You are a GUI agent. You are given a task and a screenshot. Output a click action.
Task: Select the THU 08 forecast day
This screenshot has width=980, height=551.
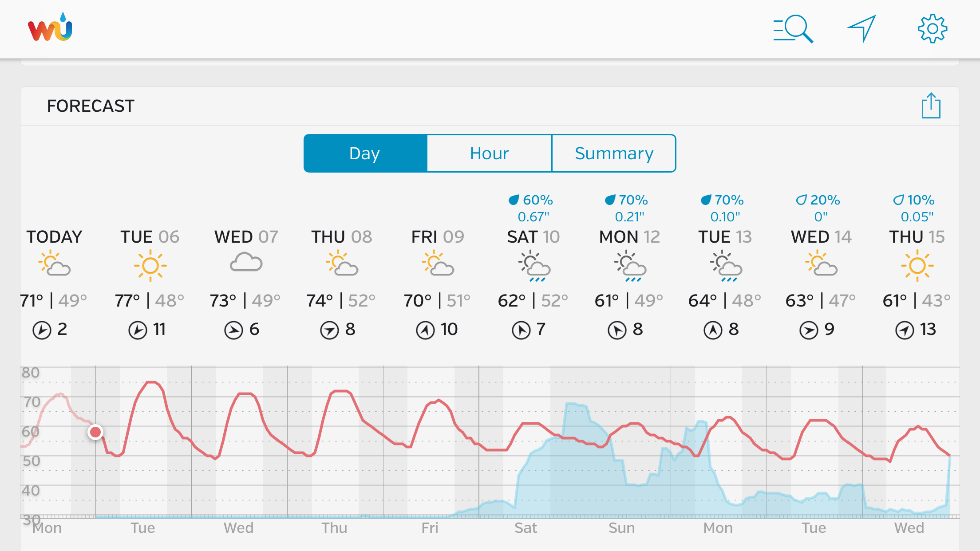341,237
